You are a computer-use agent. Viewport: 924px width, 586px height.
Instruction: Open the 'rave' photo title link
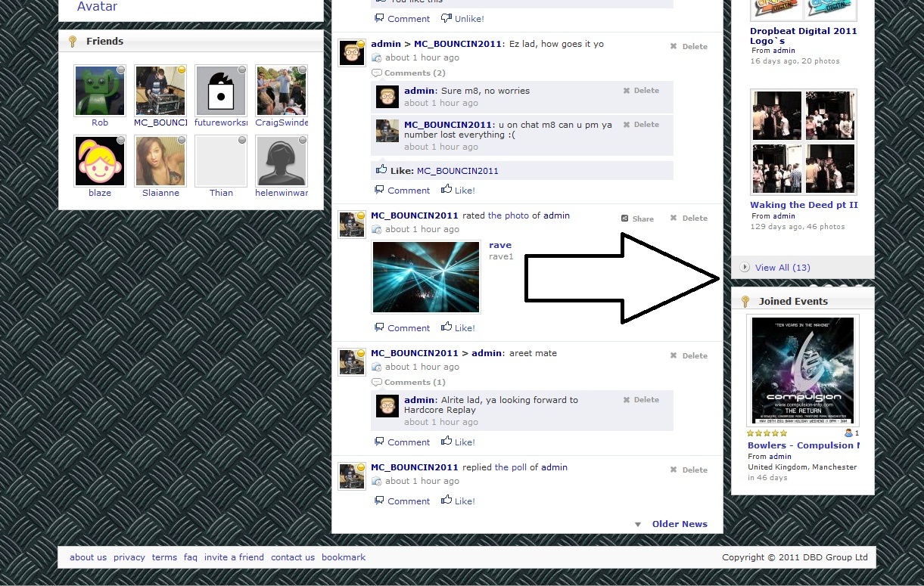500,245
